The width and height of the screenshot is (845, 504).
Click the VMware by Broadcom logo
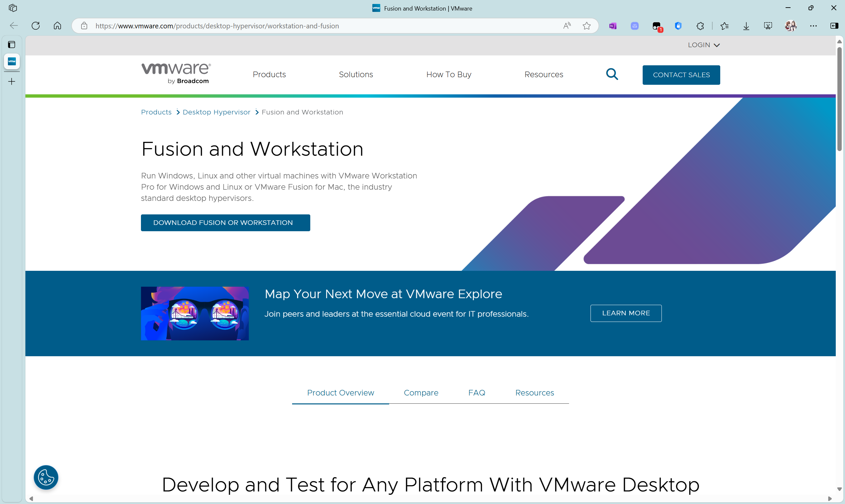176,73
